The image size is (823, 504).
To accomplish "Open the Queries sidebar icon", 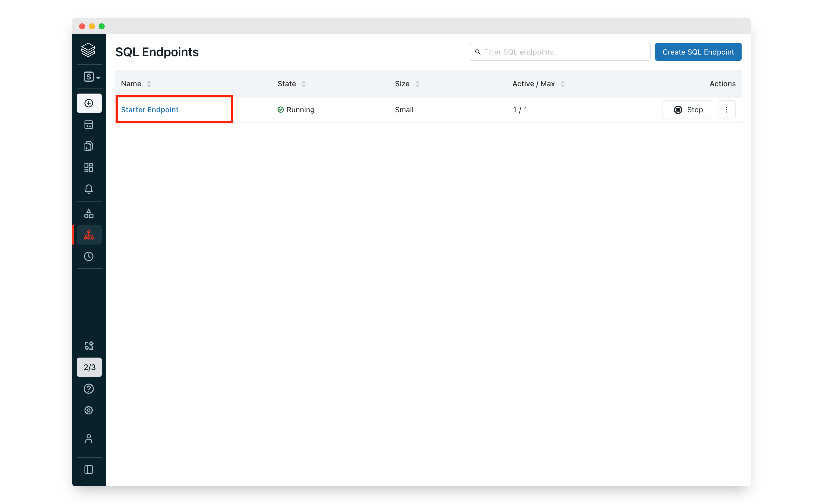I will (89, 146).
